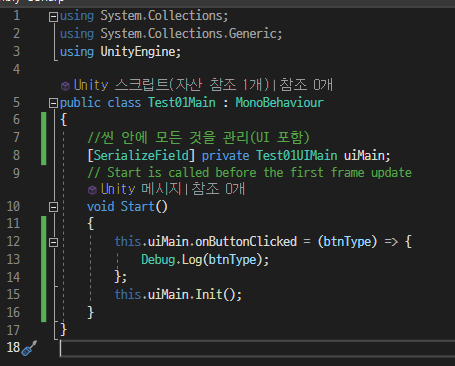Click the 'Start is called before' comment
This screenshot has width=455, height=366.
click(x=249, y=173)
